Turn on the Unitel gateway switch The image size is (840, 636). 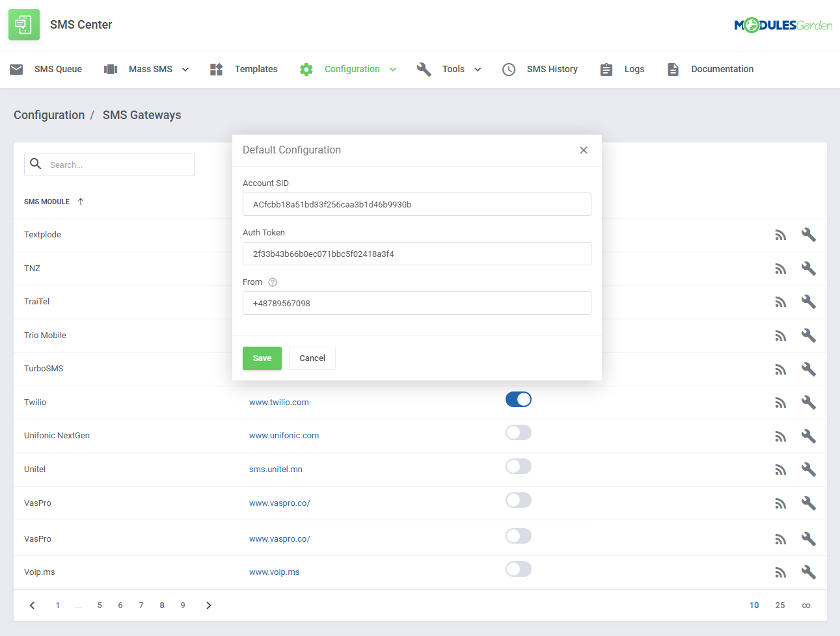coord(519,466)
